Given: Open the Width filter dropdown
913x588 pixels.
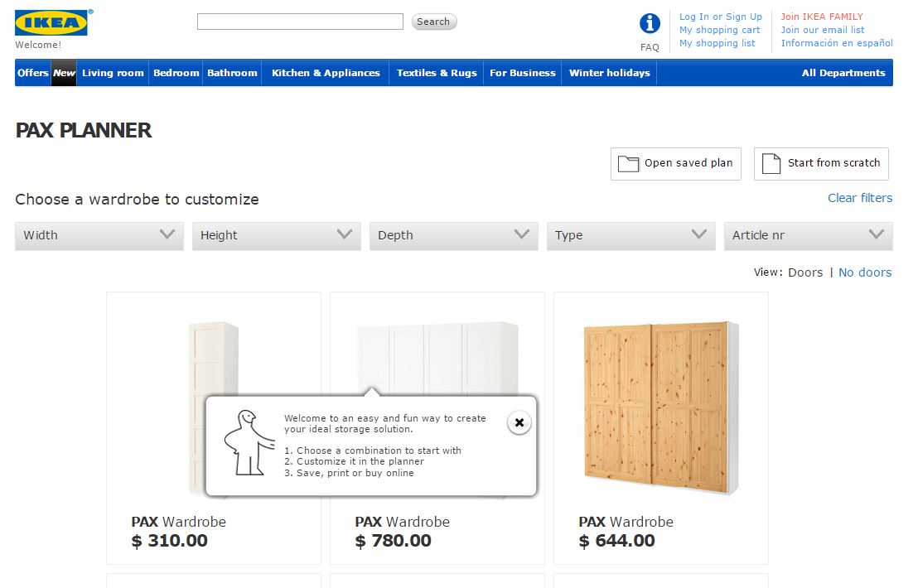Looking at the screenshot, I should tap(98, 236).
